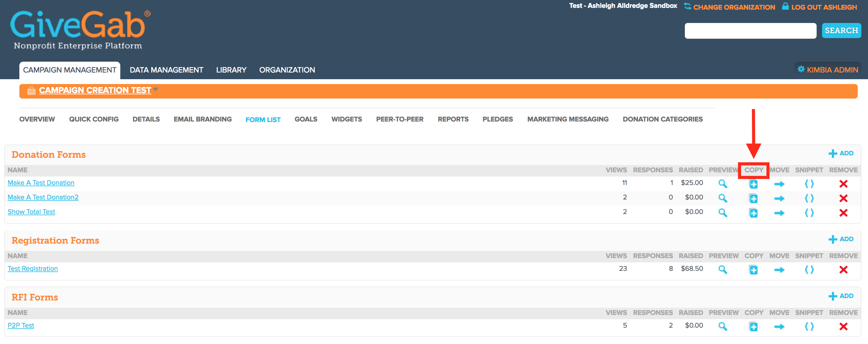The width and height of the screenshot is (868, 344).
Task: Move the Show Total Test form
Action: [779, 213]
